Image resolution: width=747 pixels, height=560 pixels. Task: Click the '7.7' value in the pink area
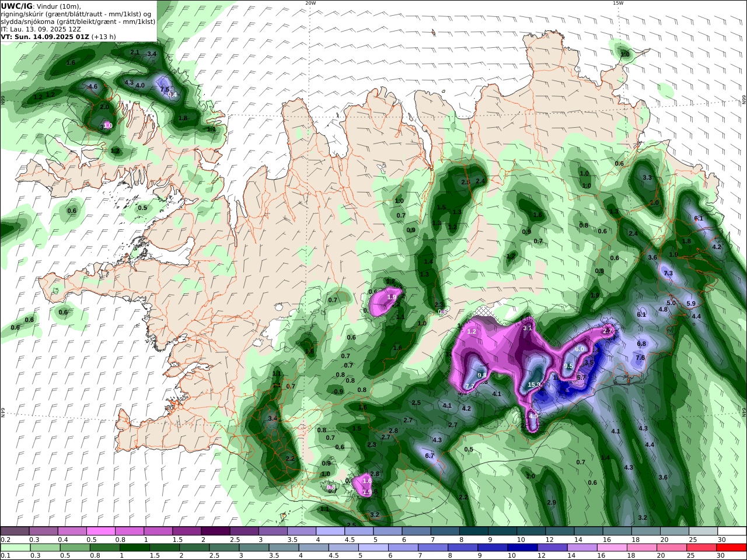[x=470, y=387]
